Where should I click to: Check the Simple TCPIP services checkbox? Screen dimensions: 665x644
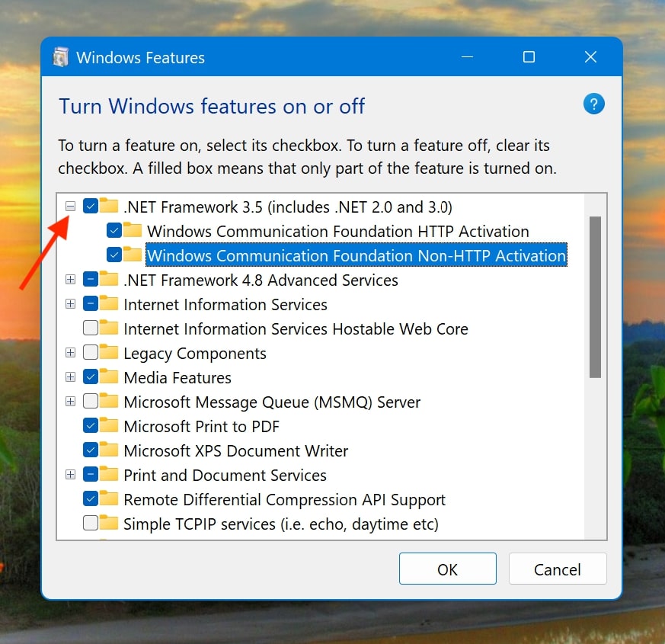(92, 524)
